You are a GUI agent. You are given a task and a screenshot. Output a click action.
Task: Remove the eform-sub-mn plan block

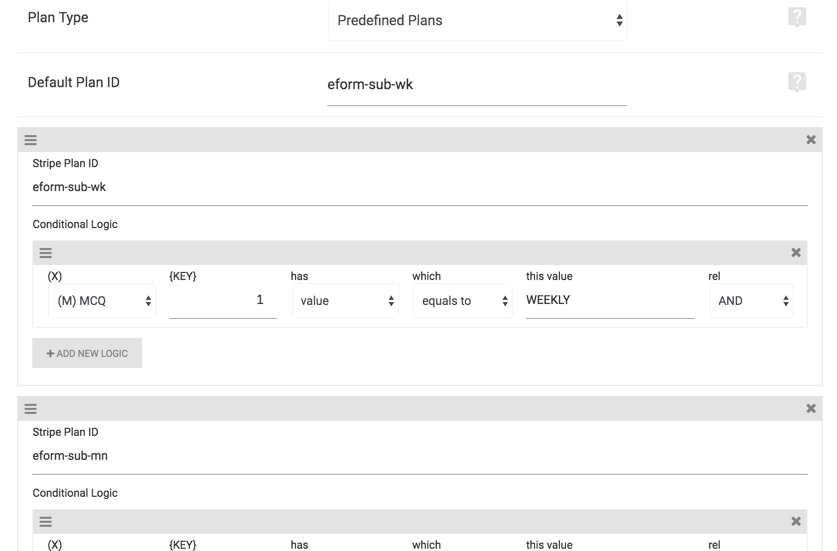811,408
